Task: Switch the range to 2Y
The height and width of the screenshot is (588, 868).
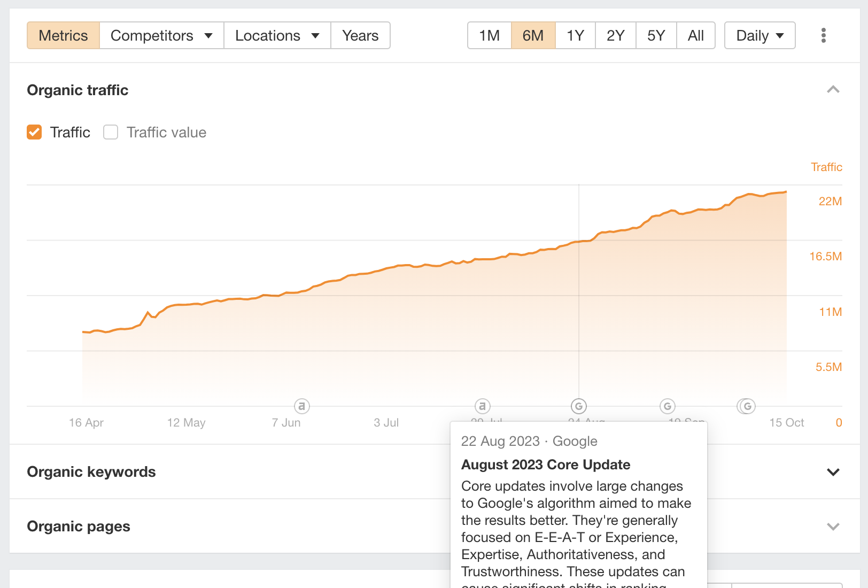Action: pyautogui.click(x=616, y=35)
